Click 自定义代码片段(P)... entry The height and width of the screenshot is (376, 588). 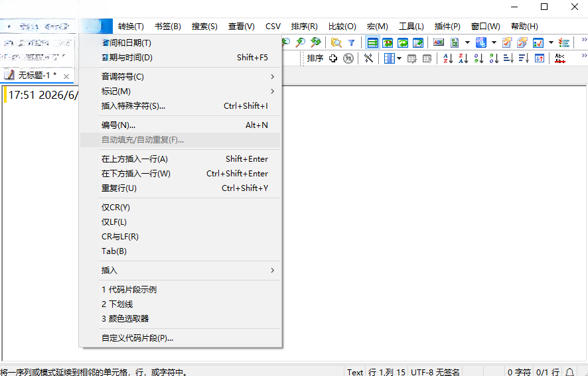pos(180,338)
